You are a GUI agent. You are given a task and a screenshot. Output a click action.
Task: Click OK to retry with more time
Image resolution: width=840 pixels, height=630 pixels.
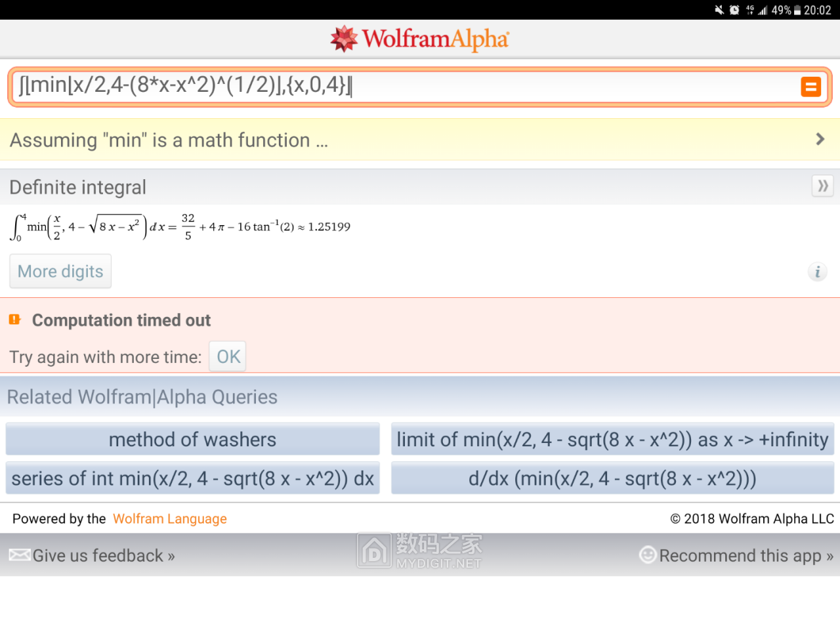[228, 356]
